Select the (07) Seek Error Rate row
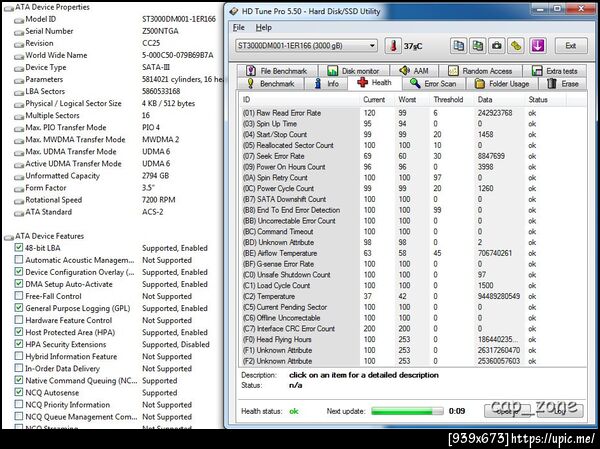The image size is (600, 449). click(412, 156)
